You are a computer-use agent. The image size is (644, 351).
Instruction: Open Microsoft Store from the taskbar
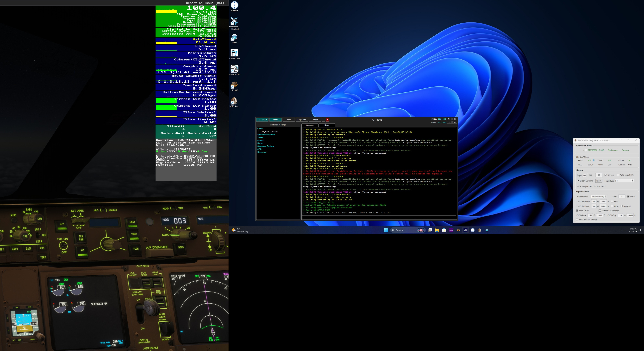[444, 230]
